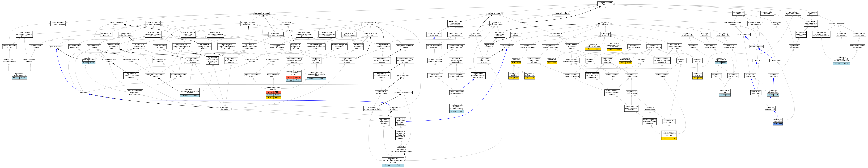Select the 'cellular metabolic process' node
The image size is (868, 168).
pyautogui.click(x=370, y=23)
